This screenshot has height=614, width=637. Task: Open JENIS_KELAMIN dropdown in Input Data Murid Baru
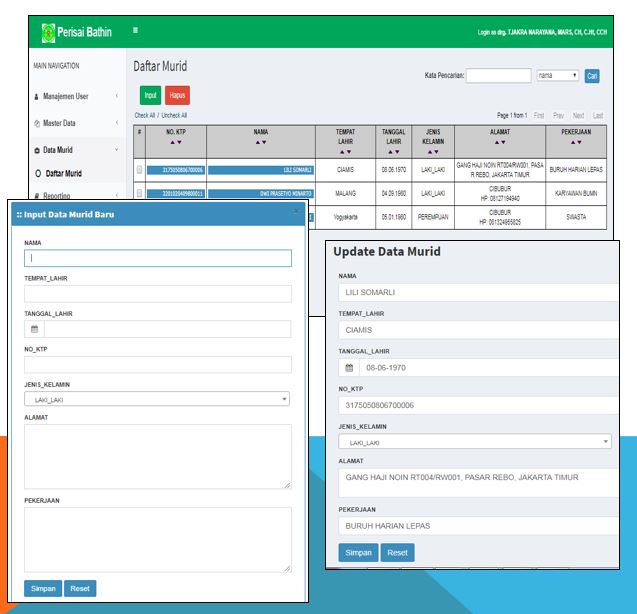coord(157,399)
